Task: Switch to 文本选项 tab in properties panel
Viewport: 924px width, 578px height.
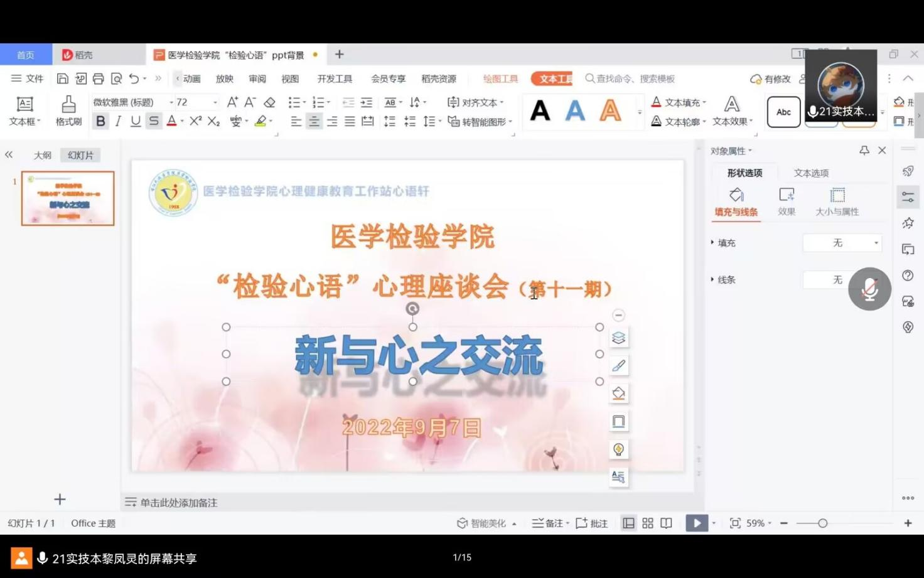Action: pos(811,173)
